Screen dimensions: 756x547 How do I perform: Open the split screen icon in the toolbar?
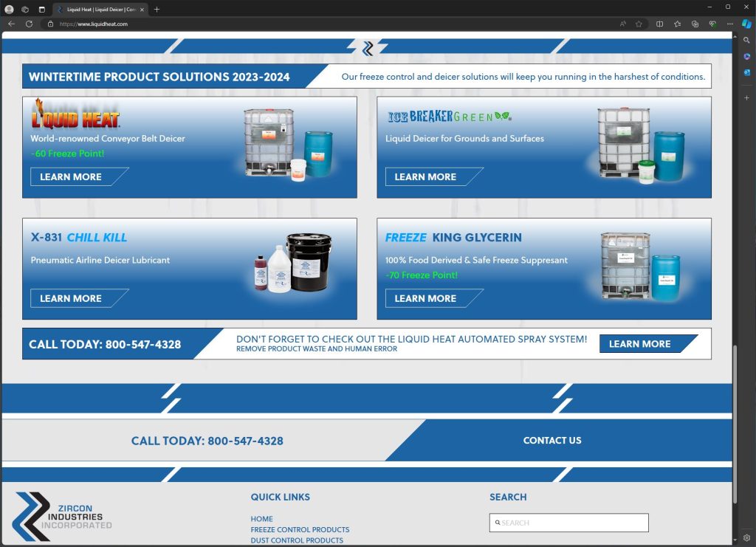[x=659, y=24]
